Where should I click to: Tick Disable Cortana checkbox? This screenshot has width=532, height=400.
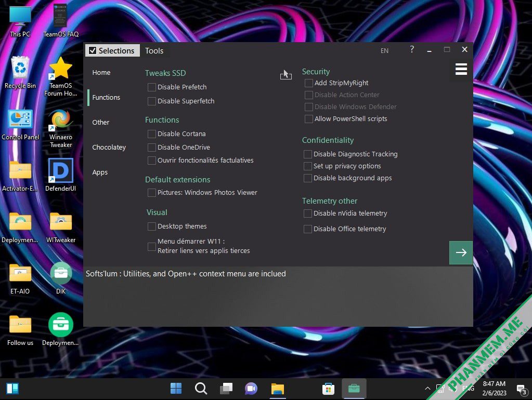(x=152, y=134)
